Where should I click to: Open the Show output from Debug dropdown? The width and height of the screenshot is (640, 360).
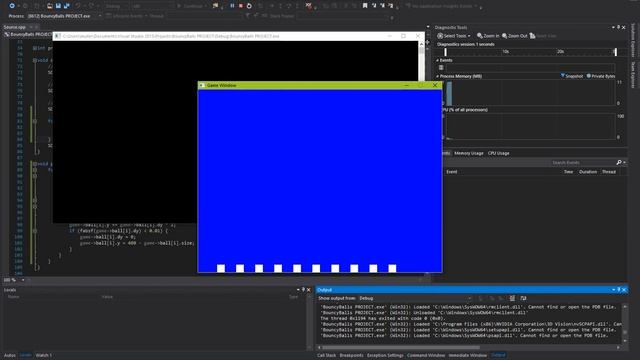415,298
